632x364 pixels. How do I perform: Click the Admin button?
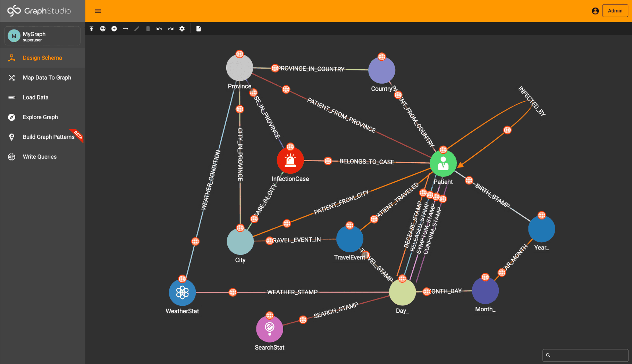(615, 11)
